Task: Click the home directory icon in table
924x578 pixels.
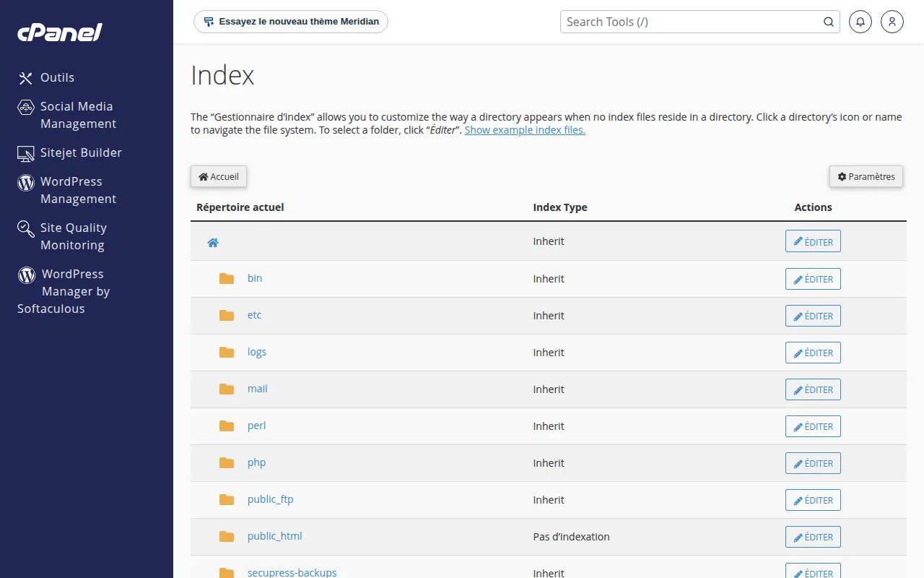Action: point(213,243)
